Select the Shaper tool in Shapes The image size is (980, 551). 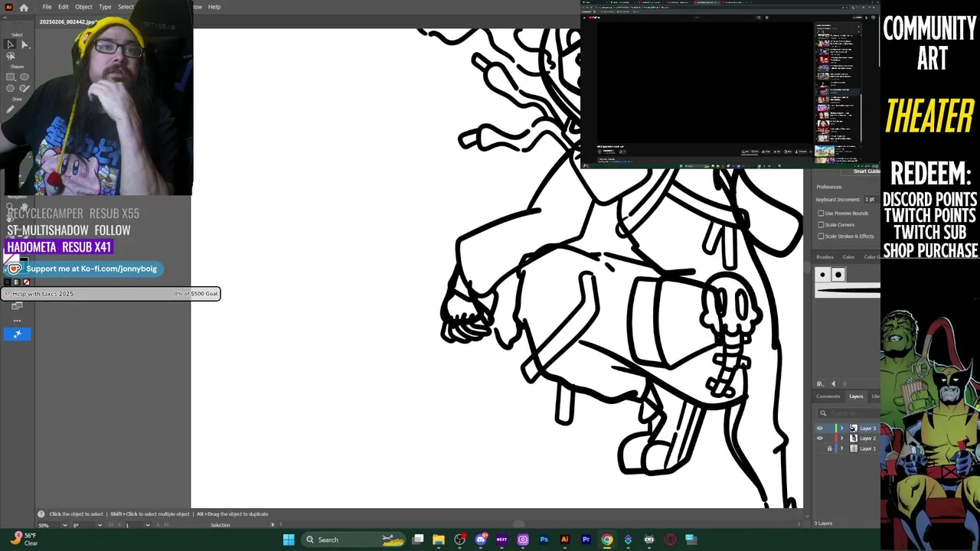coord(24,88)
